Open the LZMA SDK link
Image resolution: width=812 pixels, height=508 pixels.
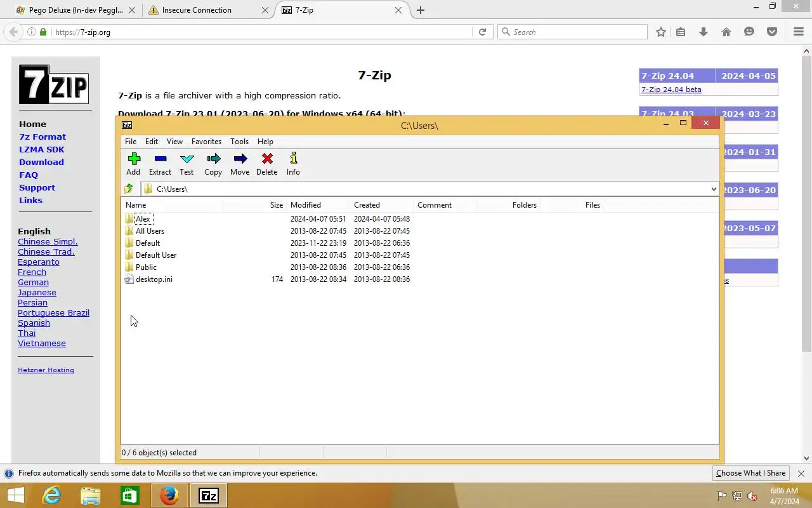pyautogui.click(x=42, y=149)
